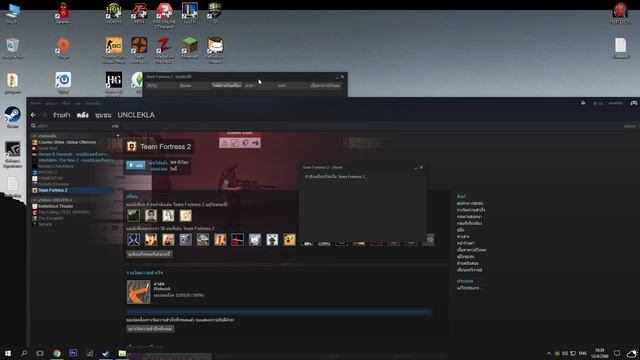Open the คลัง (Library) tab in Steam
The width and height of the screenshot is (640, 360).
(83, 115)
